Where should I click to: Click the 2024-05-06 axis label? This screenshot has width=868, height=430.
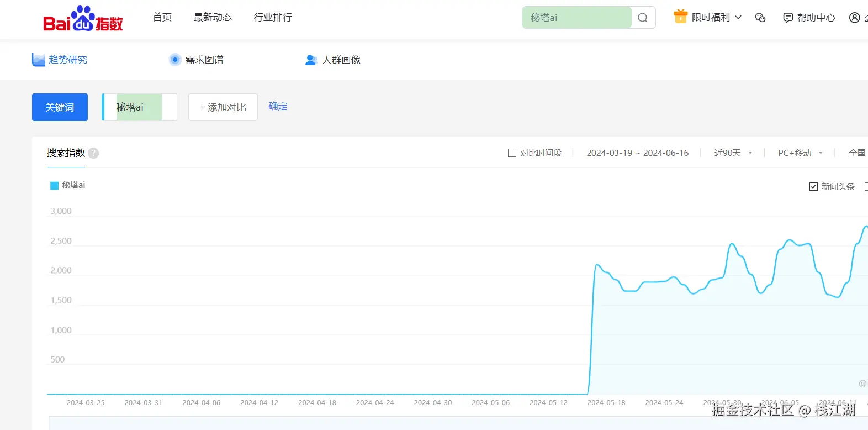tap(491, 403)
